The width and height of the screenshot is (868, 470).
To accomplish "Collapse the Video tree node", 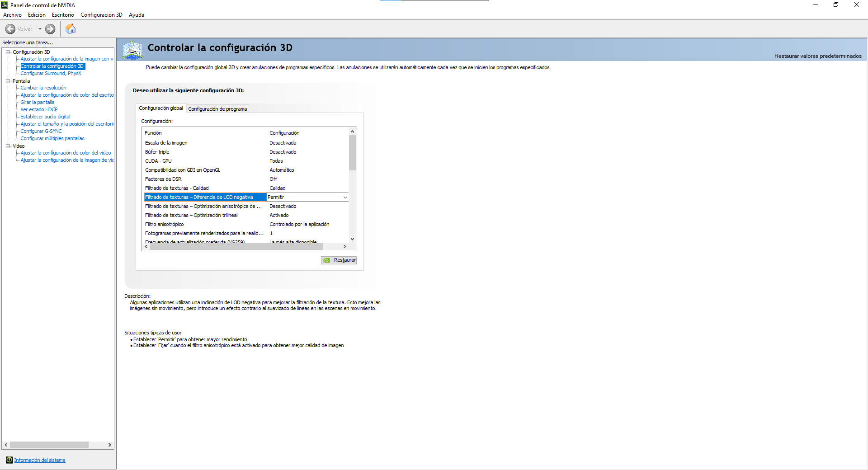I will tap(8, 146).
